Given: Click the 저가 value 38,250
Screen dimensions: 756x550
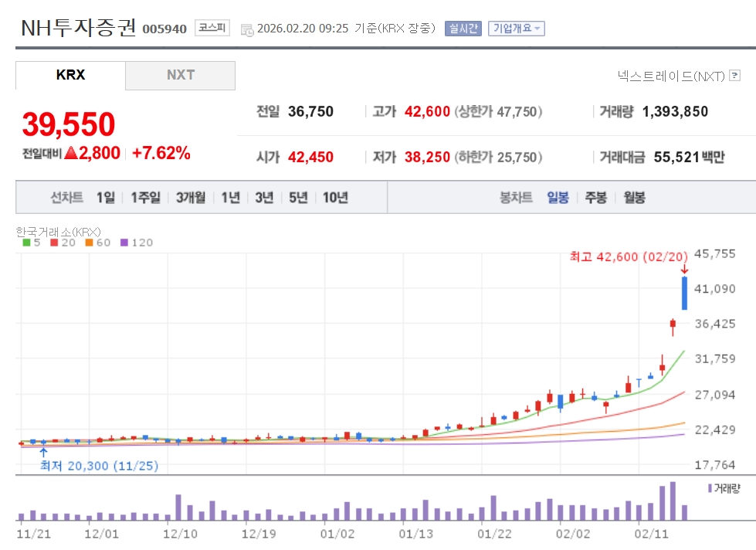Looking at the screenshot, I should click(427, 157).
